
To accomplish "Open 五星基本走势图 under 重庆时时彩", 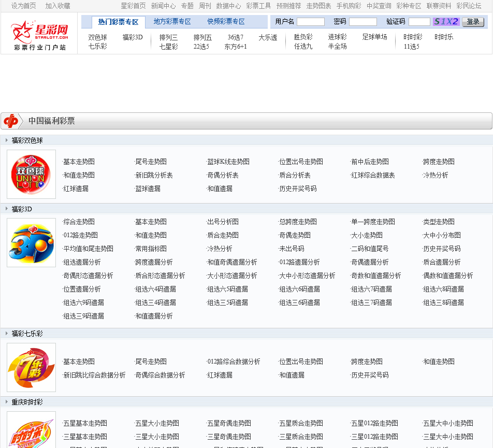I will click(x=85, y=423).
